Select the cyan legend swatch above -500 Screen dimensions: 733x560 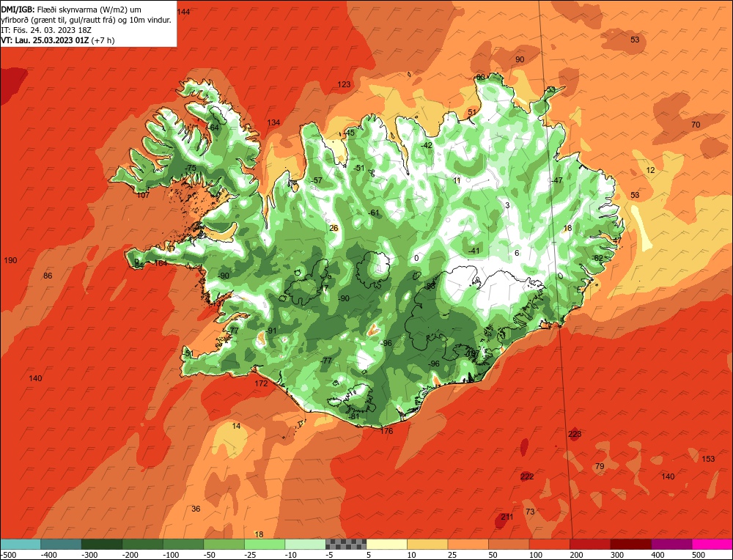(21, 544)
